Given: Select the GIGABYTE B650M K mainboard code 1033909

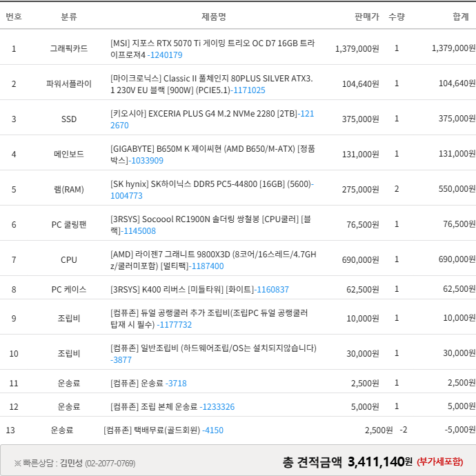Looking at the screenshot, I should (x=147, y=160).
